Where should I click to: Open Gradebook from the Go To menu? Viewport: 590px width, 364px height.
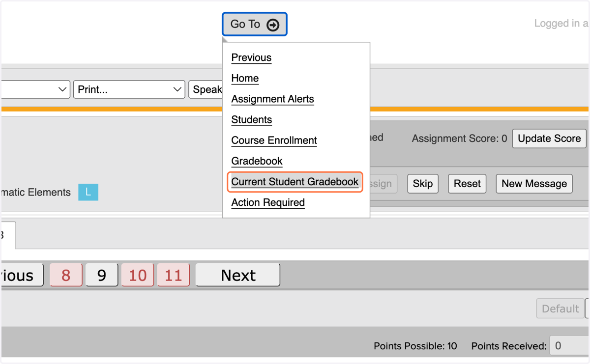[257, 161]
